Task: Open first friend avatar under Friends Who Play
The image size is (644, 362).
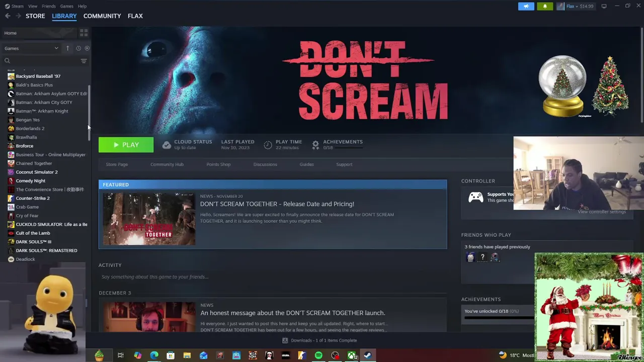Action: point(470,257)
